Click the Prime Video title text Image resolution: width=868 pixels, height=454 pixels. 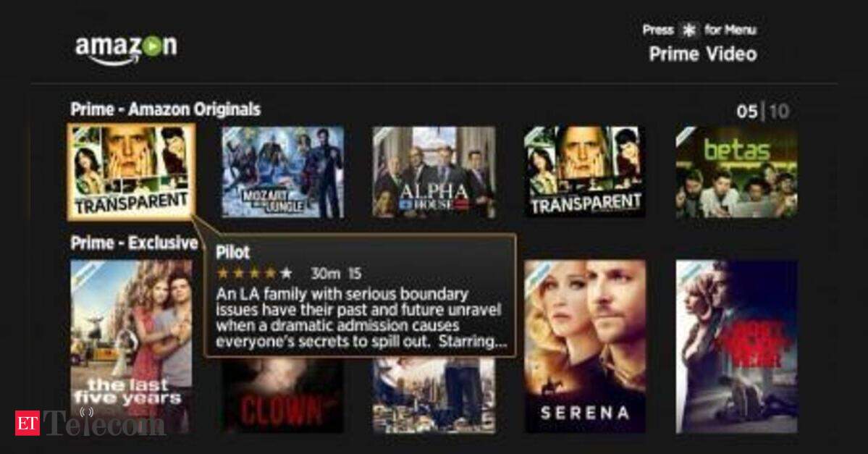click(x=703, y=54)
